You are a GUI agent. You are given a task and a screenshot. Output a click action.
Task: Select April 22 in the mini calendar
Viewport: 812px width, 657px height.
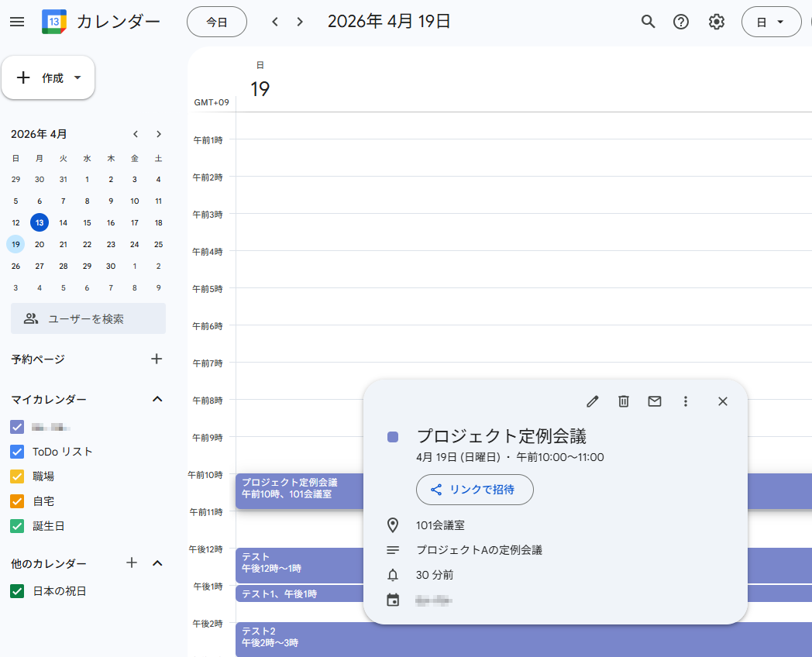(x=87, y=244)
